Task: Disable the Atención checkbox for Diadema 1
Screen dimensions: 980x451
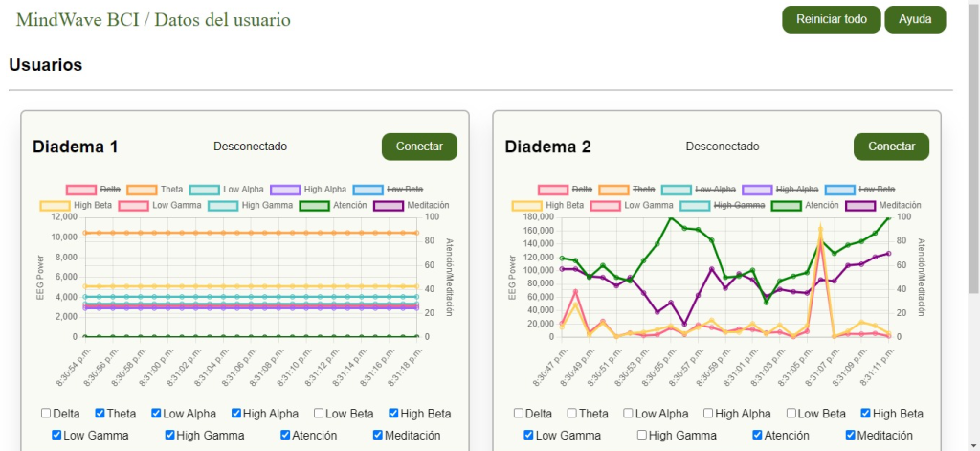Action: (286, 435)
